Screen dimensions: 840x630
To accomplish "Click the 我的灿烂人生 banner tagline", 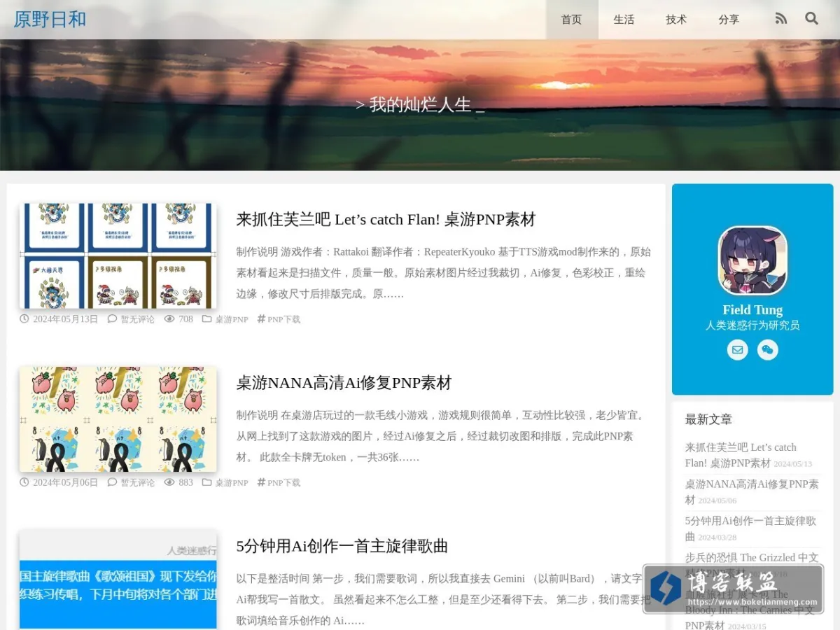I will pyautogui.click(x=420, y=105).
